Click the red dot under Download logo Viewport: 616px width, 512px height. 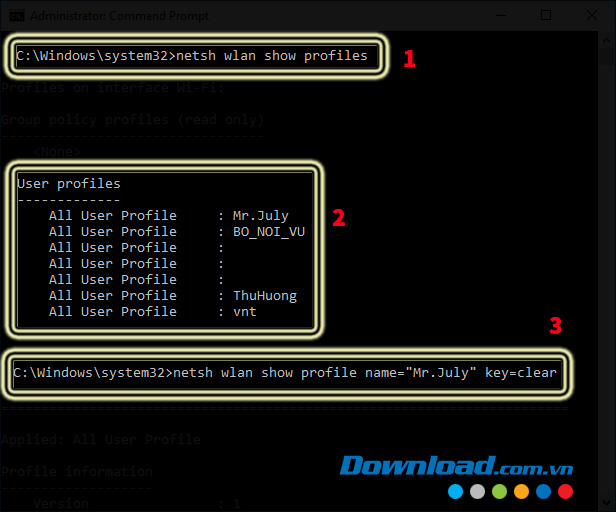(565, 491)
